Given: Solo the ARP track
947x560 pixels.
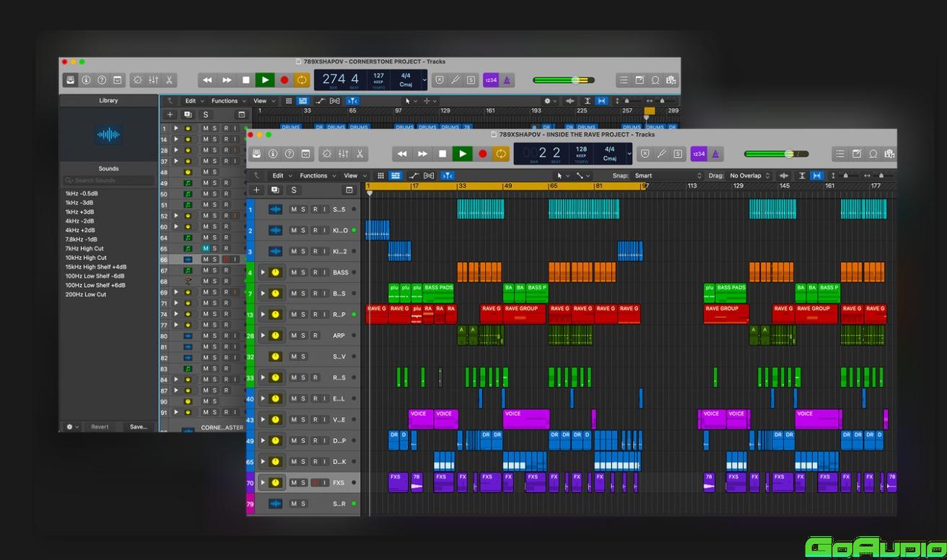Looking at the screenshot, I should (303, 336).
